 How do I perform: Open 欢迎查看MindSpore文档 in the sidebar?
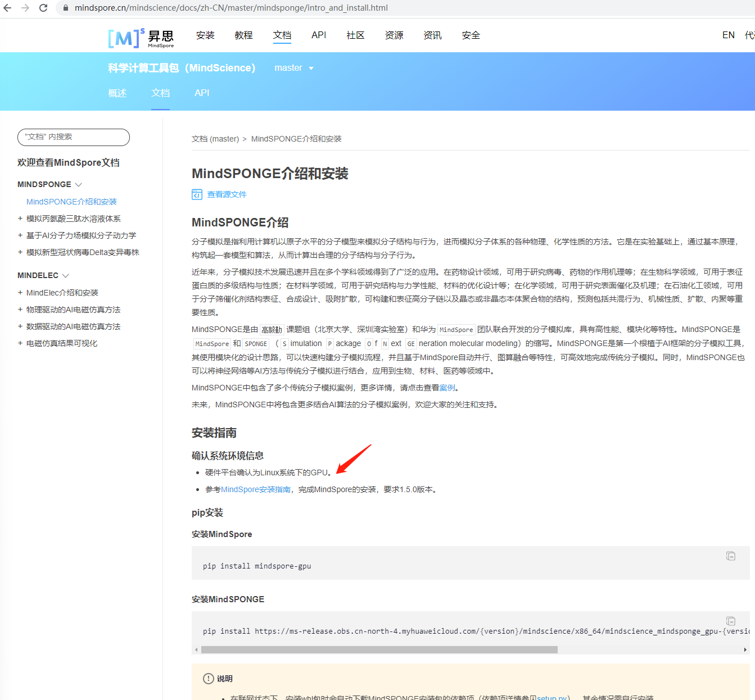click(69, 162)
